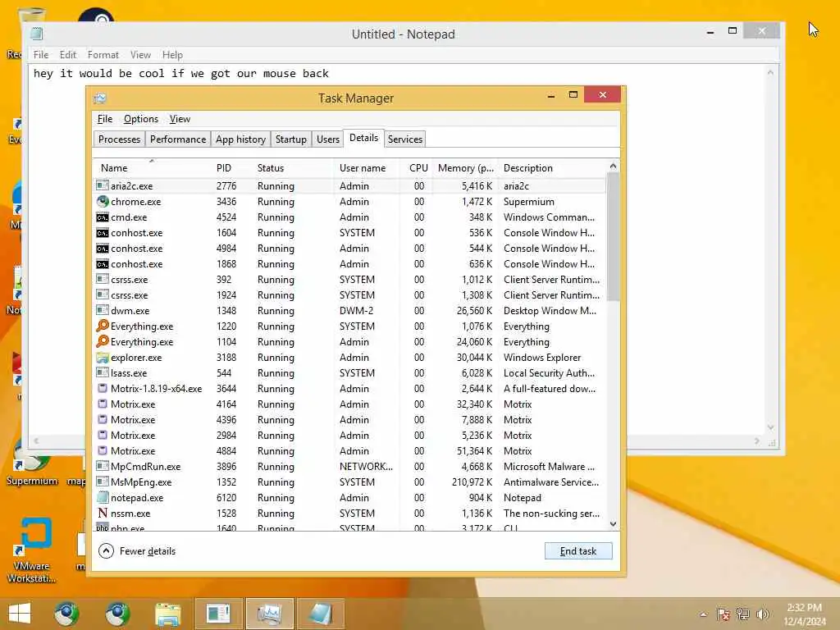Click the dwm.exe process icon

click(103, 310)
